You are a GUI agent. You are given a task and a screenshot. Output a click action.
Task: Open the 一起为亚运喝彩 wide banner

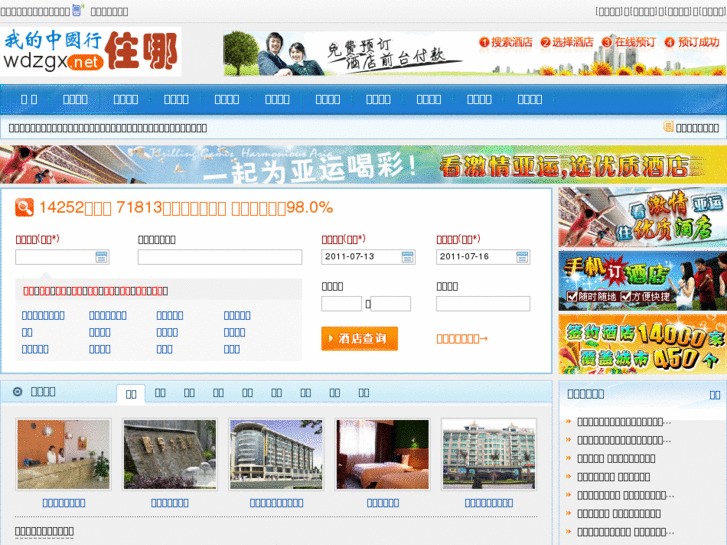click(364, 165)
